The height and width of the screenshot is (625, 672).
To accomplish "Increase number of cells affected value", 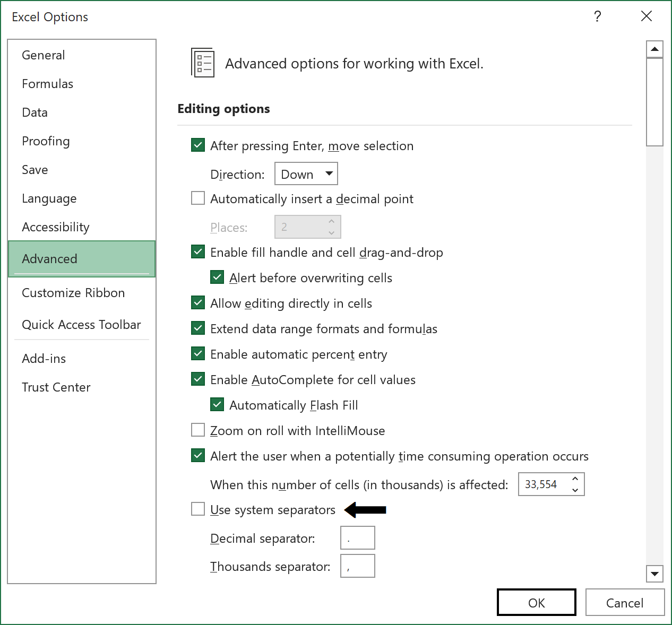I will [x=575, y=479].
